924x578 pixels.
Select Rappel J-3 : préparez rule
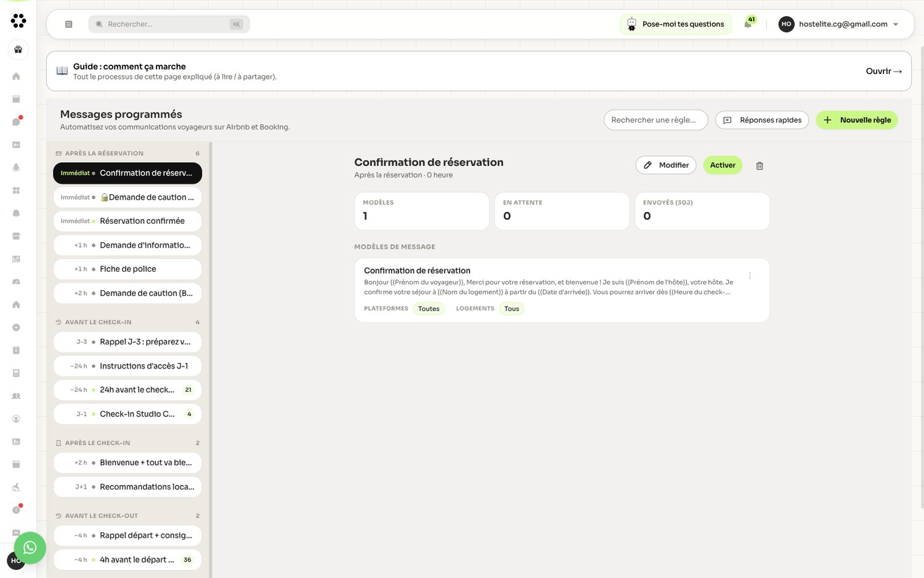[128, 342]
